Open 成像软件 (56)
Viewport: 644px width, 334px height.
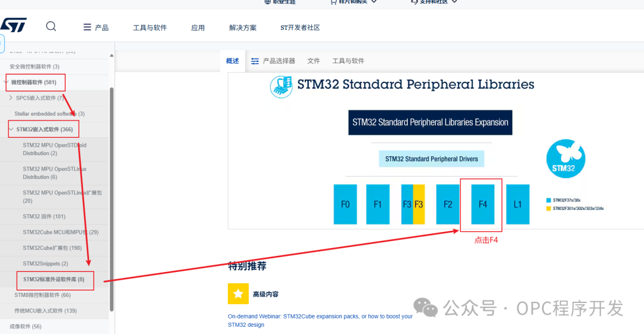click(x=26, y=326)
